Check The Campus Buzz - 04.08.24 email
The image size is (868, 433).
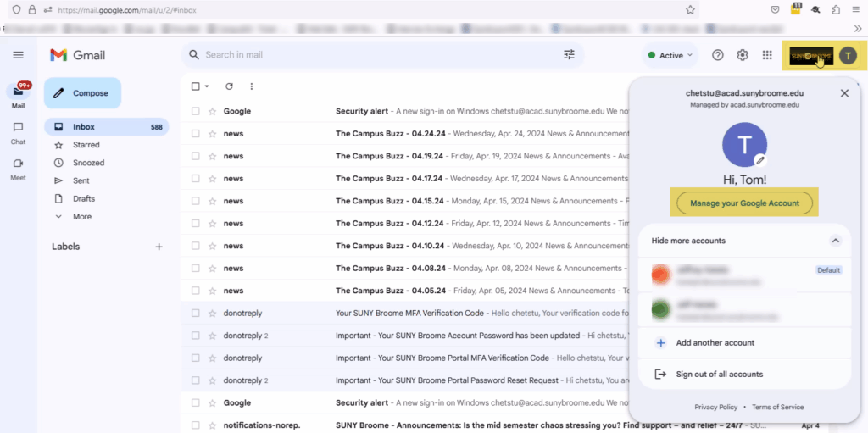196,268
